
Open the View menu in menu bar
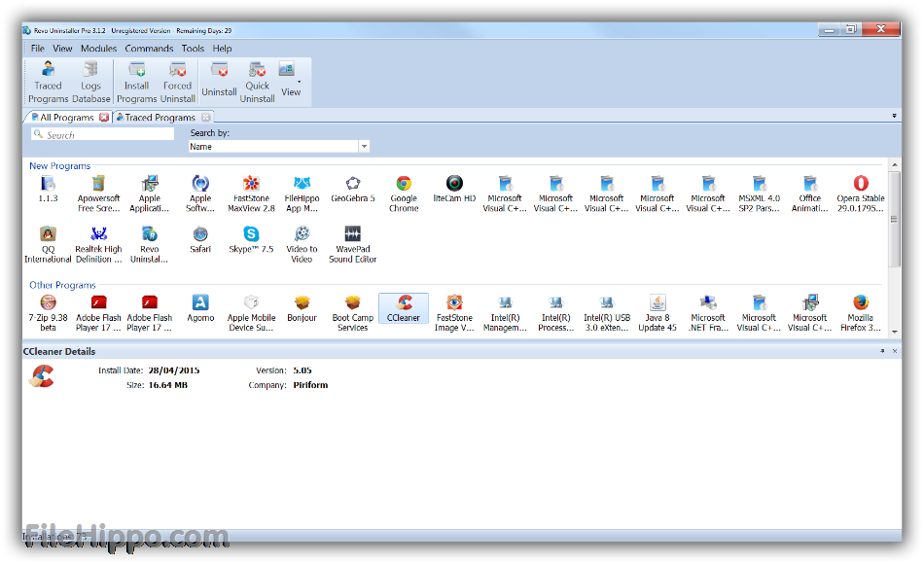pos(62,49)
